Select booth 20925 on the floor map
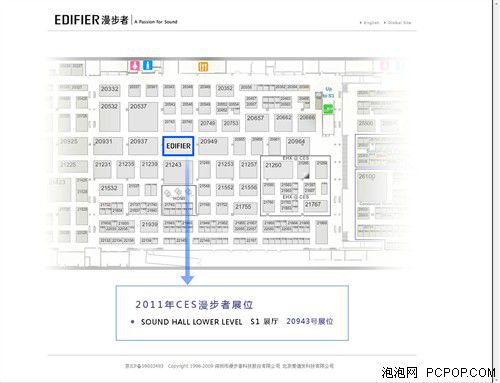This screenshot has height=383, width=500. (73, 146)
